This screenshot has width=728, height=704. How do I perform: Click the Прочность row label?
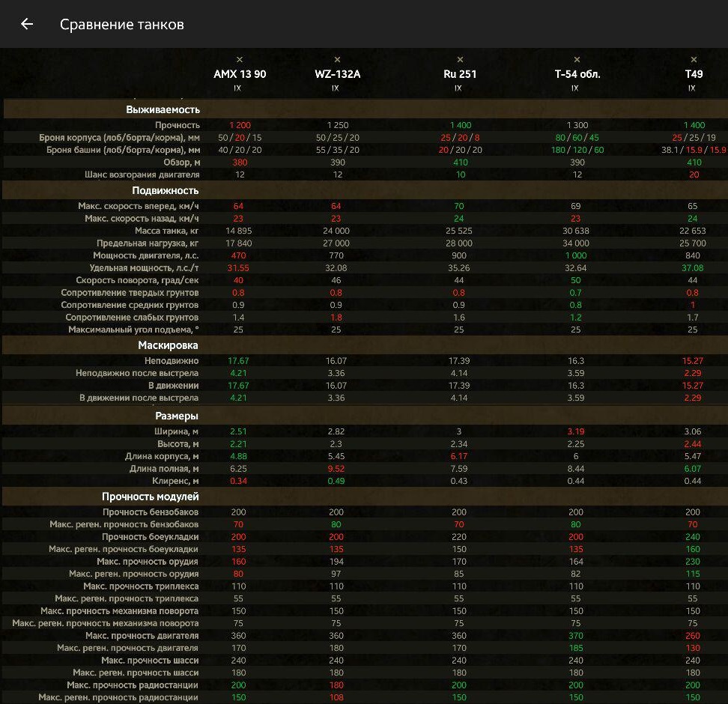(x=178, y=125)
